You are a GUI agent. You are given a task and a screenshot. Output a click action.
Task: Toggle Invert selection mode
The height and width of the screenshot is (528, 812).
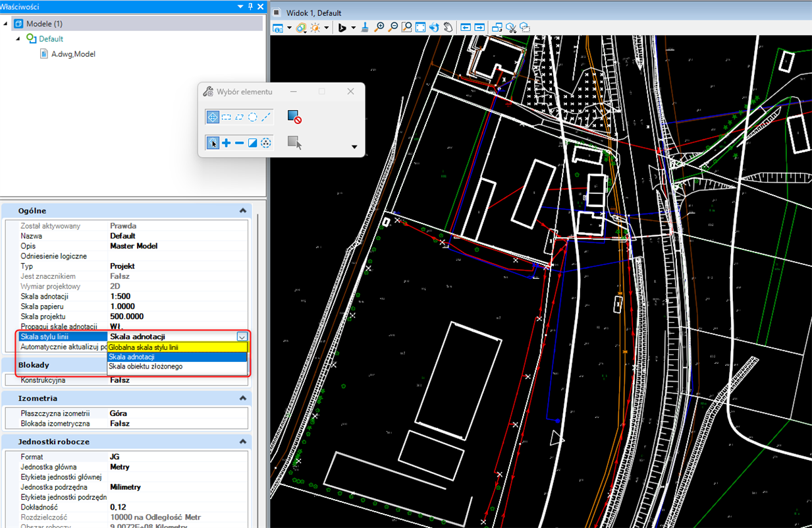(252, 143)
